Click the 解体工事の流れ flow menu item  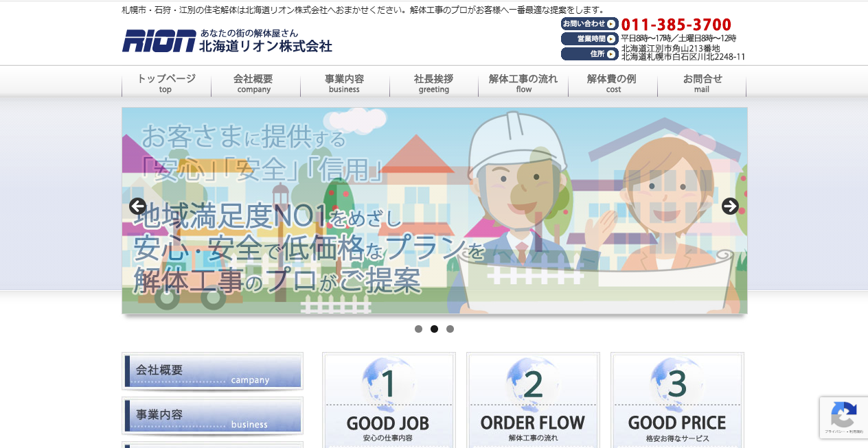pos(523,84)
